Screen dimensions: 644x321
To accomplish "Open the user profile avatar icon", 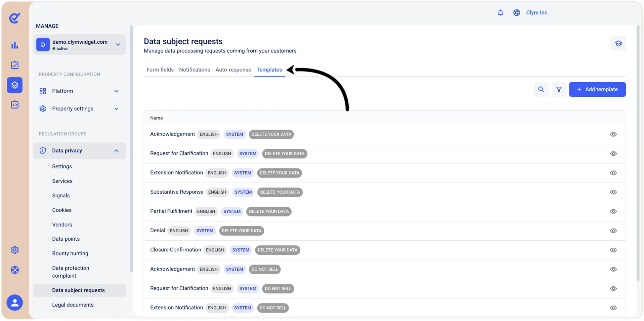I will (x=15, y=303).
